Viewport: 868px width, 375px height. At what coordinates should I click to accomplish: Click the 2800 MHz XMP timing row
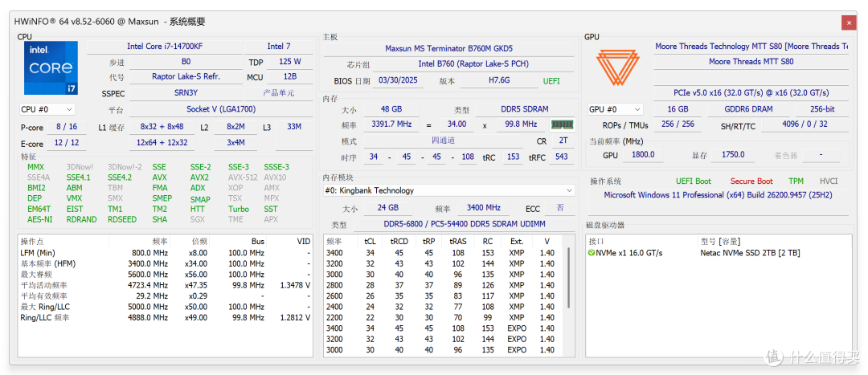443,285
